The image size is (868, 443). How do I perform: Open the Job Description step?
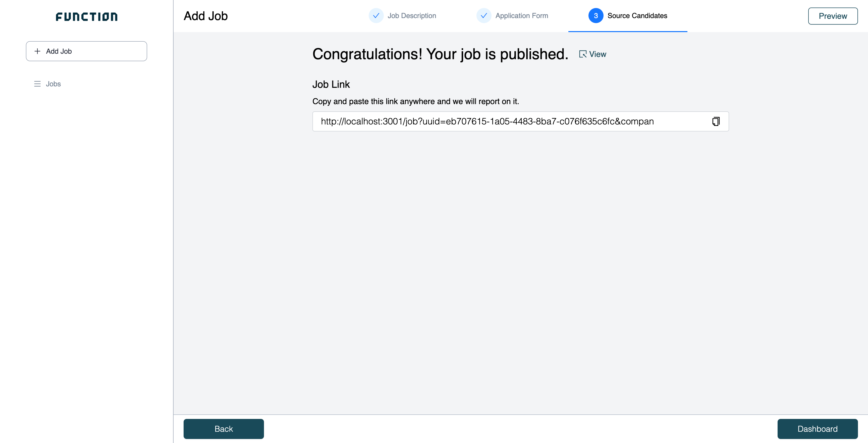tap(412, 16)
